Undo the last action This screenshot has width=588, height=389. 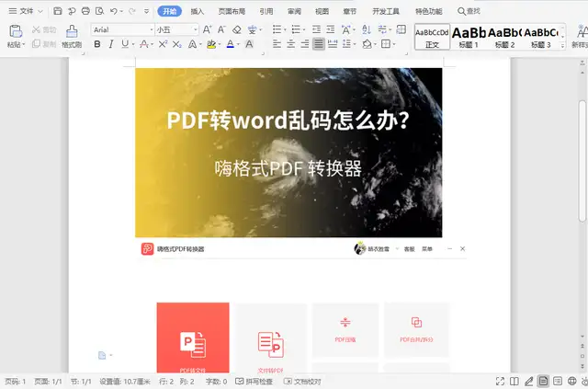pos(114,11)
